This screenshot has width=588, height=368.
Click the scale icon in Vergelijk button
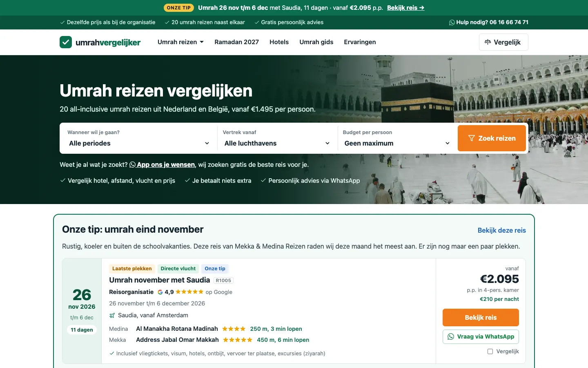click(x=488, y=42)
